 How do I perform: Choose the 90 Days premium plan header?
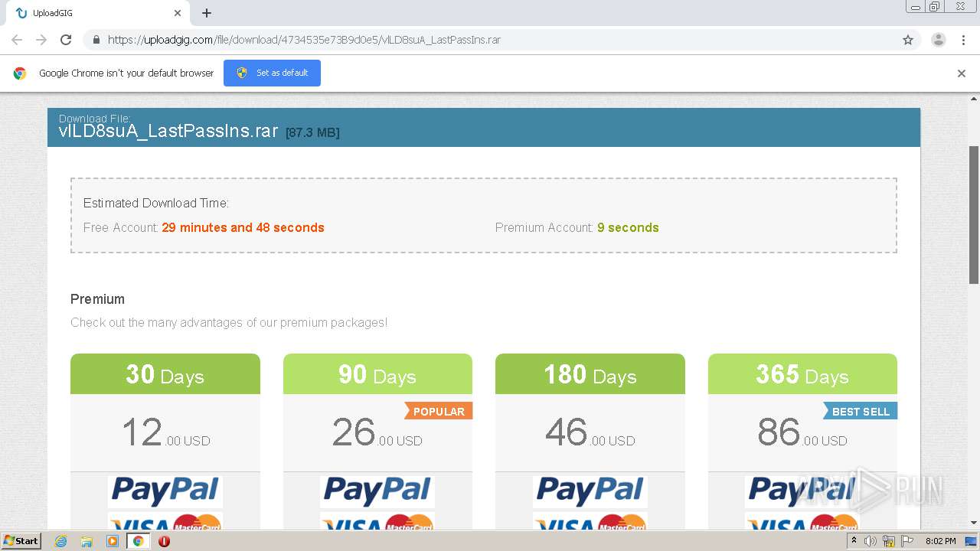377,374
